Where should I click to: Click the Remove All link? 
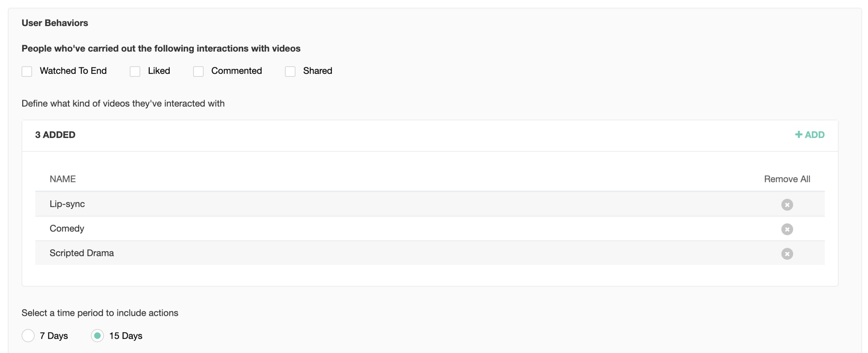[x=787, y=179]
